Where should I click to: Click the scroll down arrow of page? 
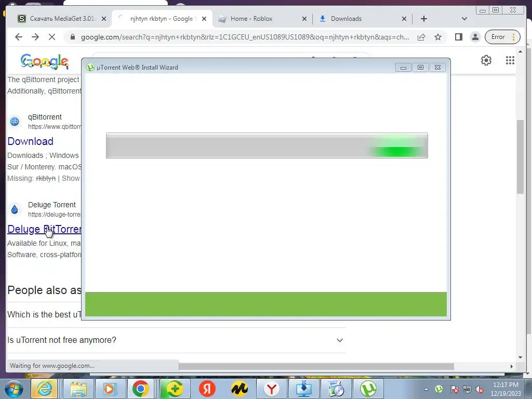coord(520,357)
